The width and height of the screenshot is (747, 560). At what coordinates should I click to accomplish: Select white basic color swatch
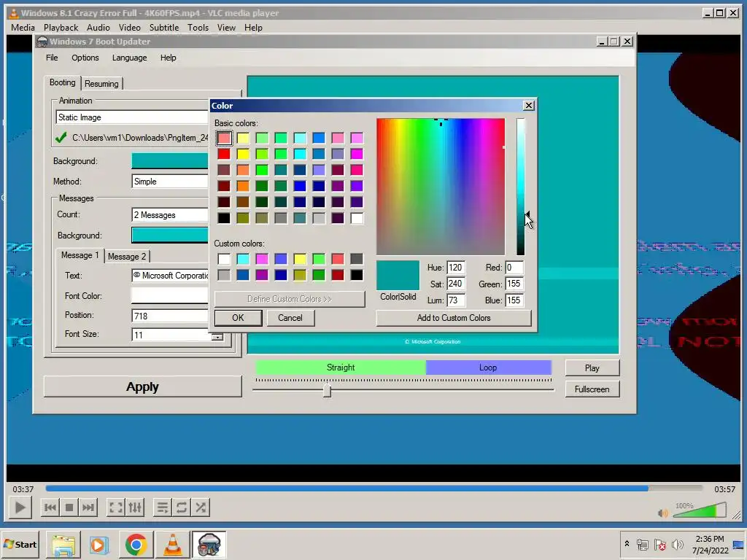pos(357,218)
